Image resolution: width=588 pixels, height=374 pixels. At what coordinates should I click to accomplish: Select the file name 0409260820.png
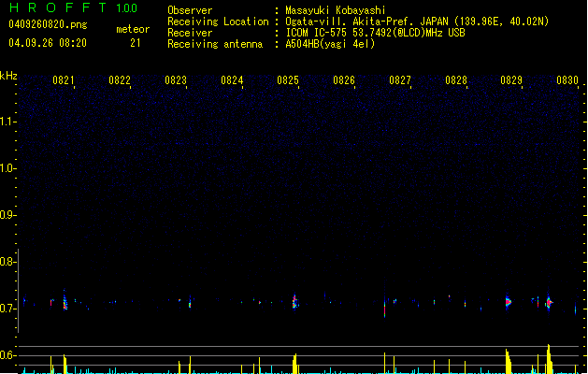point(48,24)
